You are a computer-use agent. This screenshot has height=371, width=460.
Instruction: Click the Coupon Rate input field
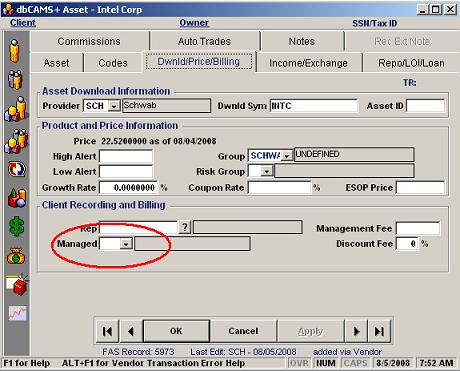coord(279,188)
